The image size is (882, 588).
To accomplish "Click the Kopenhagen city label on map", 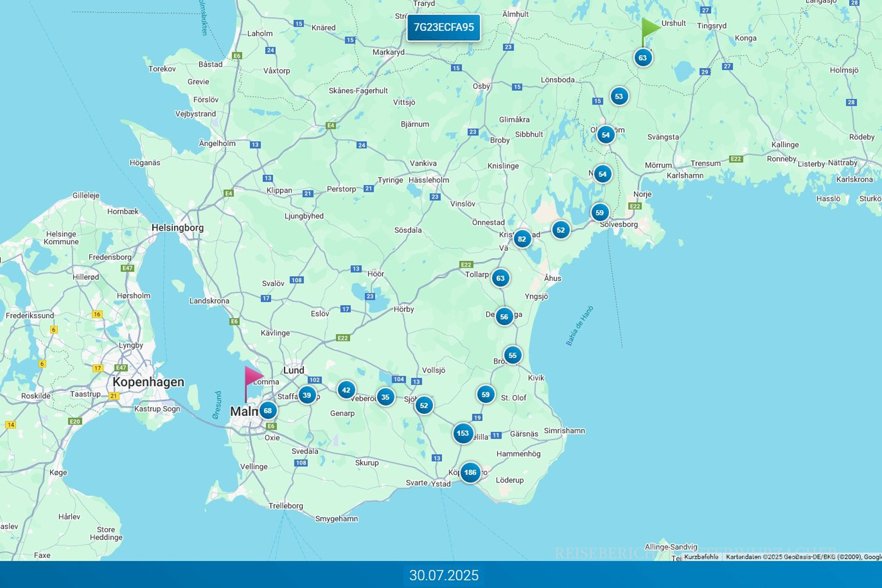I will tap(148, 382).
